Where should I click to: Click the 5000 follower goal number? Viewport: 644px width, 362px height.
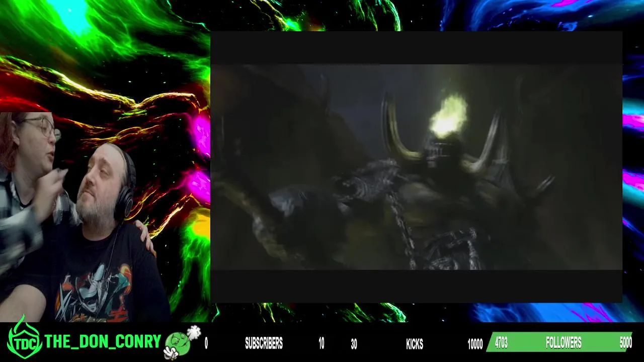click(625, 343)
